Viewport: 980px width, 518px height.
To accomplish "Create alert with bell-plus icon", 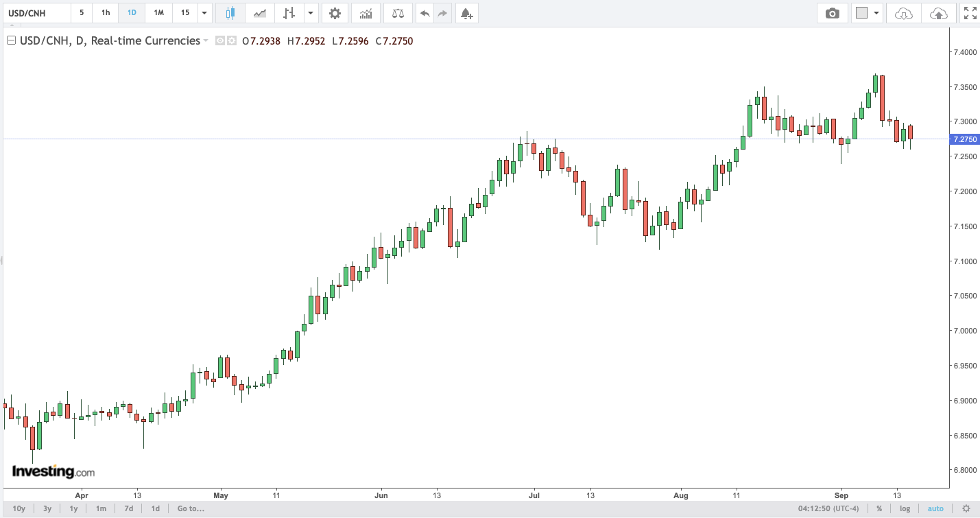I will [466, 13].
